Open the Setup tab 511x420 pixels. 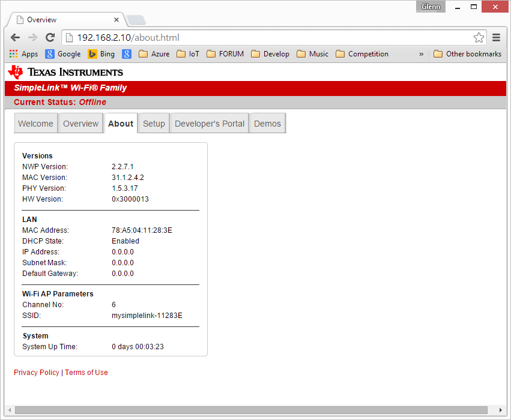click(154, 124)
